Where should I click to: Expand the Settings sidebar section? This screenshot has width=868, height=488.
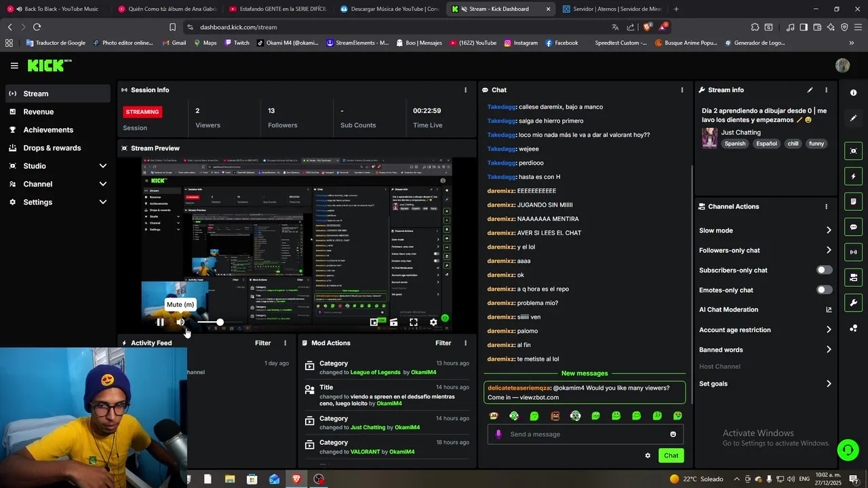[58, 202]
